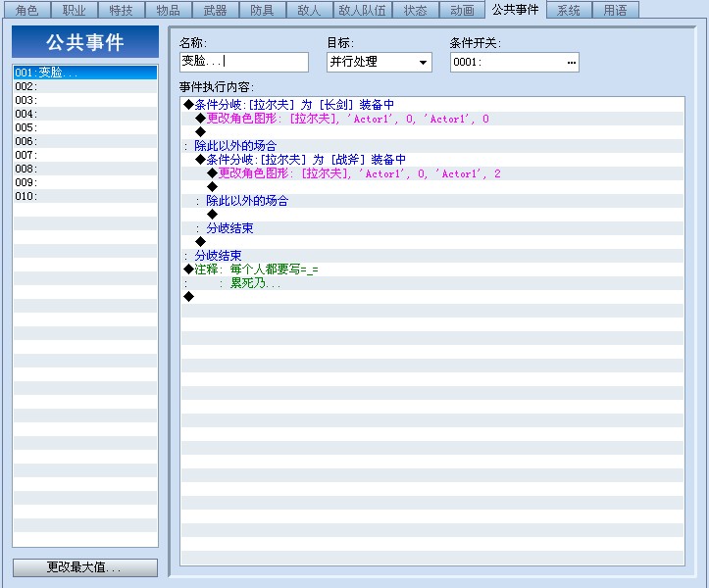The image size is (709, 588).
Task: Select the 公共事件 tab
Action: pyautogui.click(x=515, y=9)
